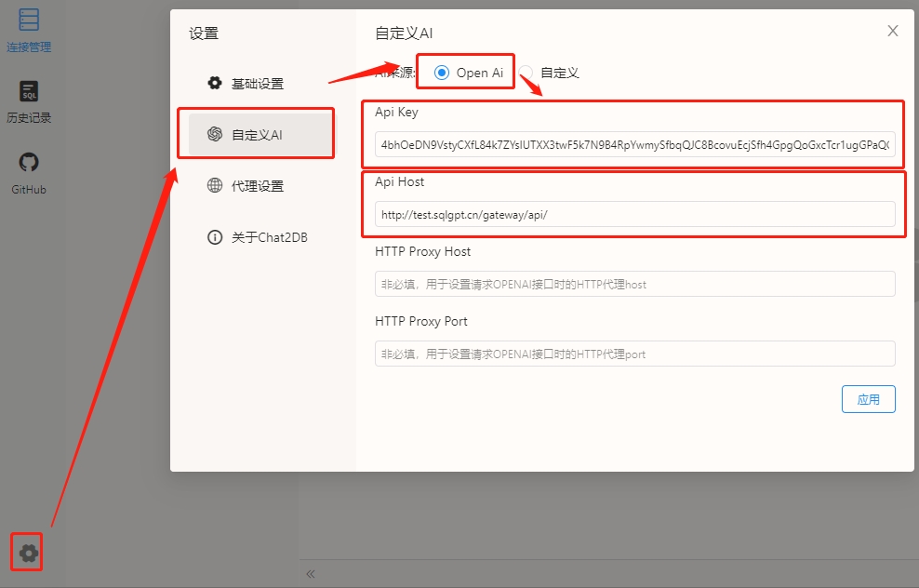Open the SQL history record icon
The image size is (919, 588).
(x=29, y=91)
